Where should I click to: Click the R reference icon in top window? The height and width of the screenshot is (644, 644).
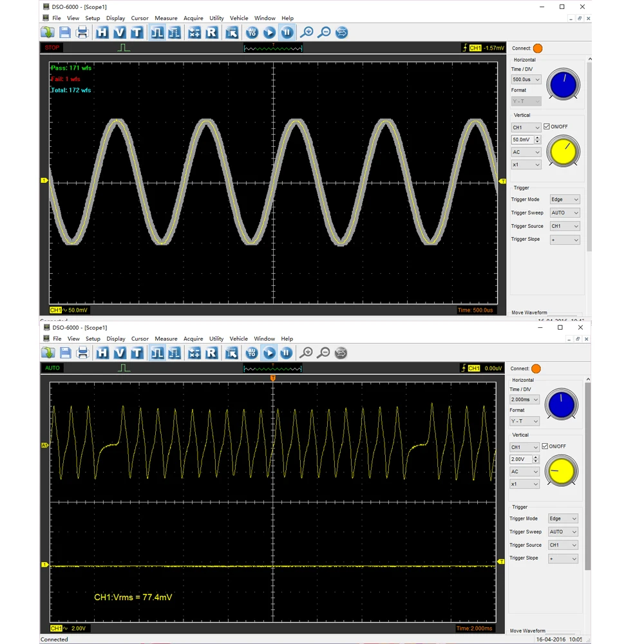pos(211,32)
